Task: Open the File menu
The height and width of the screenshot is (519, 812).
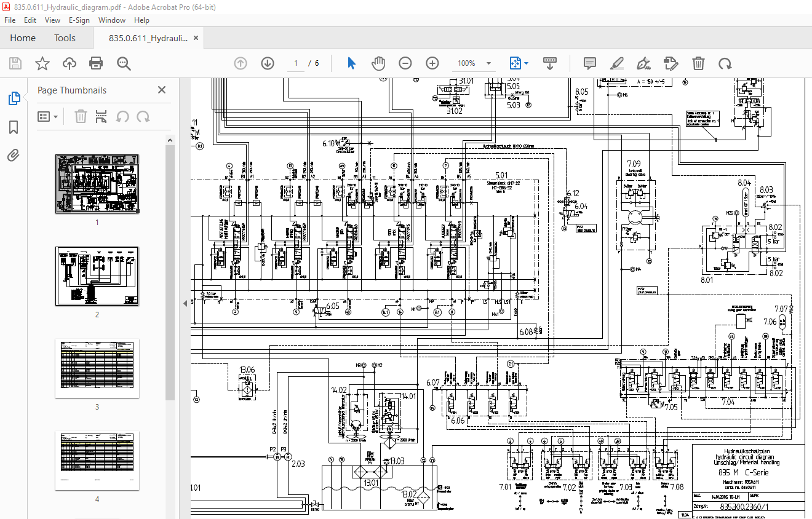Action: click(10, 20)
